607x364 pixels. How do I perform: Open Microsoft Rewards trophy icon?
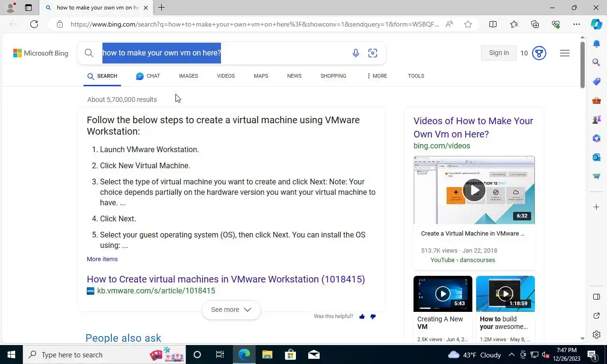[539, 53]
